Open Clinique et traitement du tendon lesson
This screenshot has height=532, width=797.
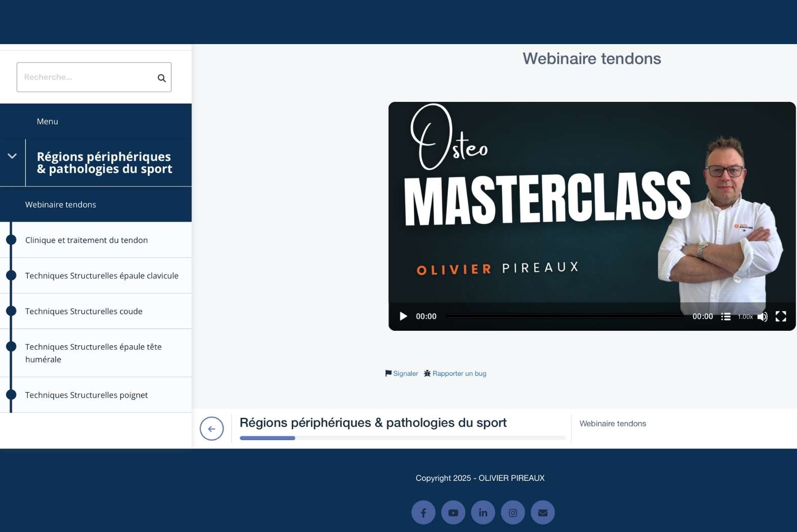coord(87,240)
